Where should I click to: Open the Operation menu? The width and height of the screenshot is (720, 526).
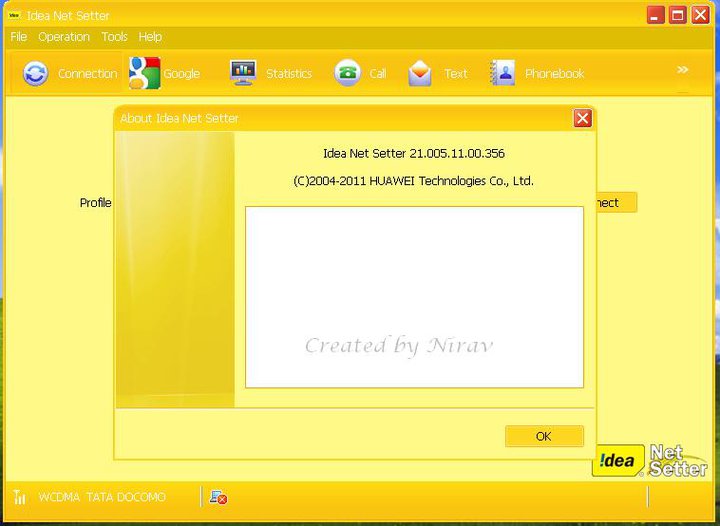pos(64,36)
